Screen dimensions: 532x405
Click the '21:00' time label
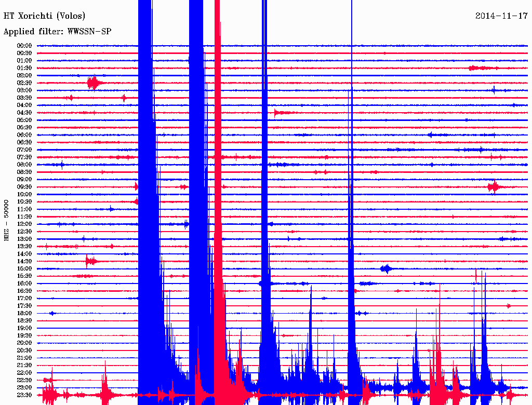coord(24,358)
